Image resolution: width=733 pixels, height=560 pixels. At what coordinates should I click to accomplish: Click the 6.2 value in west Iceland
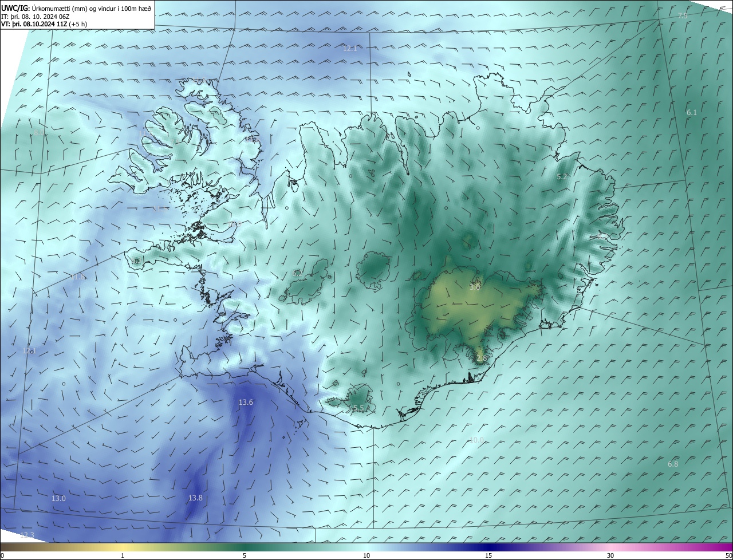coord(298,274)
